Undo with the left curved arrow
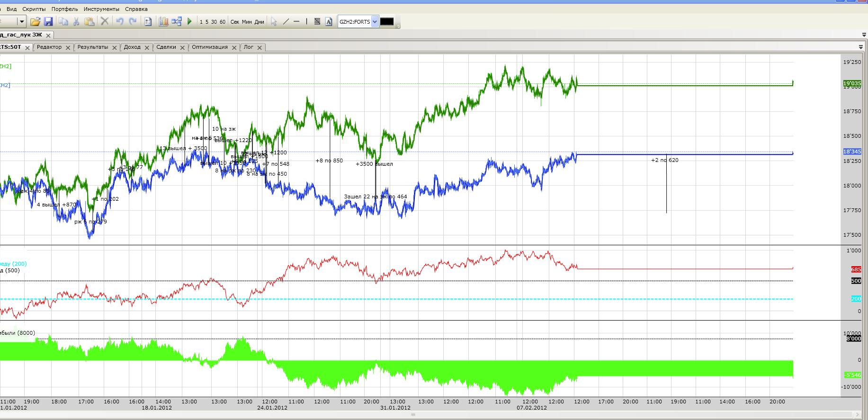868x420 pixels. click(120, 21)
